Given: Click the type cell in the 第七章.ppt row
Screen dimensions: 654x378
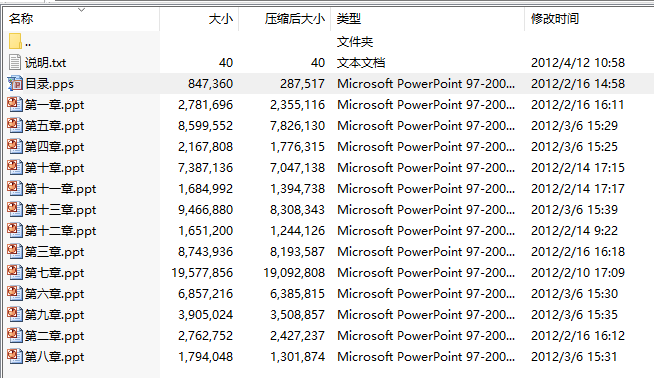Looking at the screenshot, I should (x=426, y=273).
